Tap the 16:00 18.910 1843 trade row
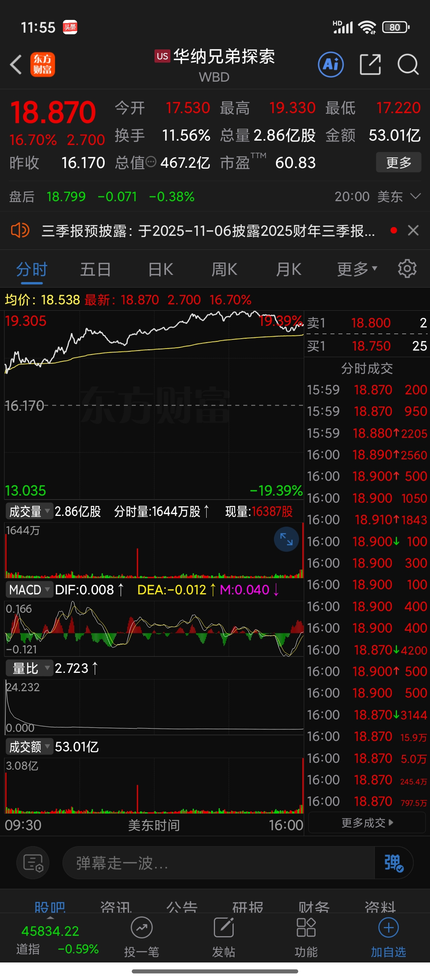 [x=367, y=519]
